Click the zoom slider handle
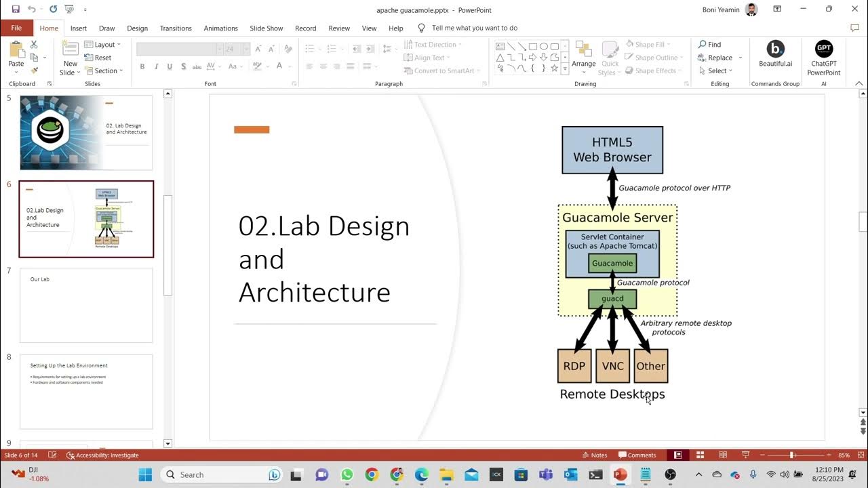 point(792,455)
